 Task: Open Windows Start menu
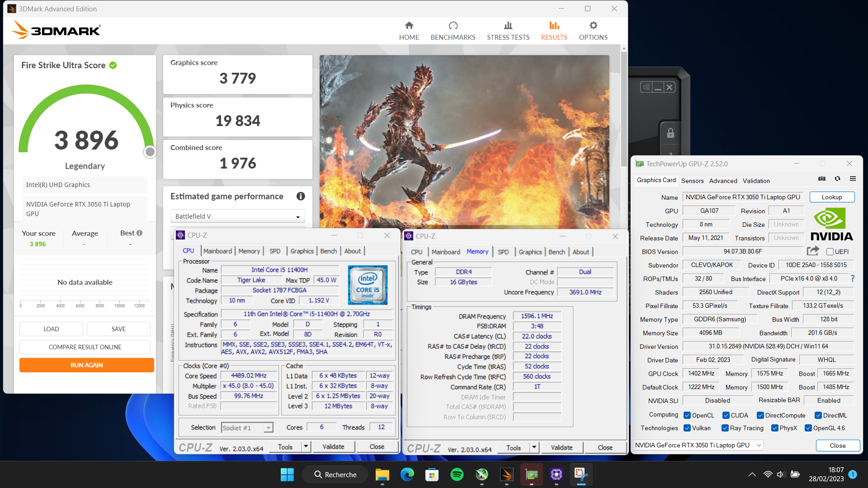coord(287,474)
